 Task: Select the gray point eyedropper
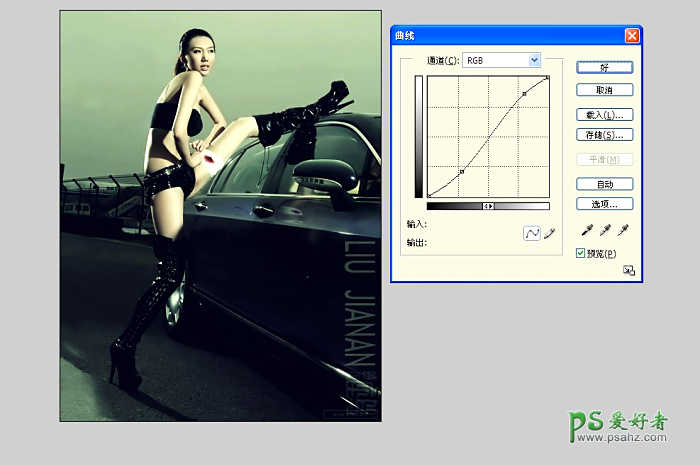(605, 231)
